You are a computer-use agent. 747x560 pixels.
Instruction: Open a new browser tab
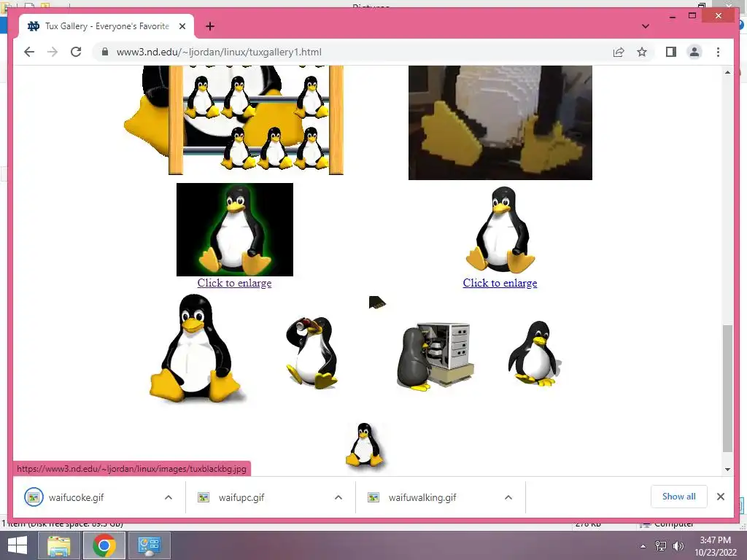pyautogui.click(x=210, y=26)
